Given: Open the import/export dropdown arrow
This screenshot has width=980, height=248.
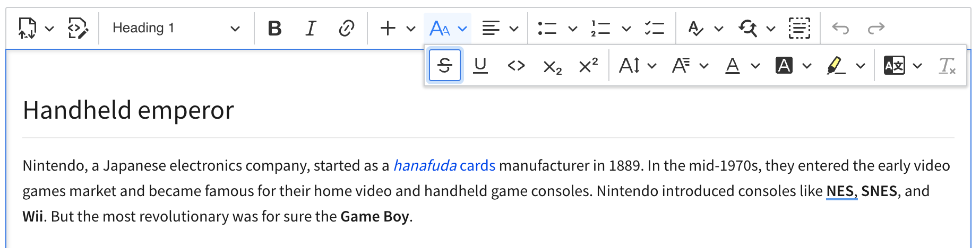Looking at the screenshot, I should pyautogui.click(x=49, y=29).
